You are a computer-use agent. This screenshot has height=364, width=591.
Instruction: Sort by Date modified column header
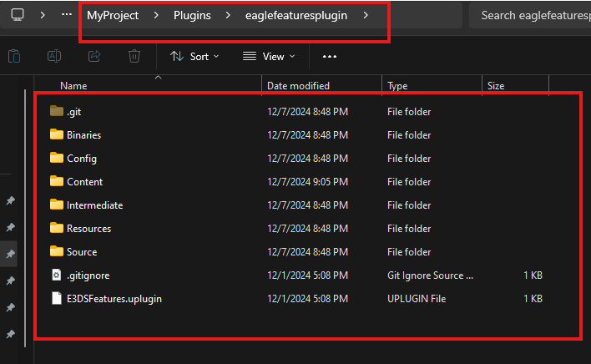point(298,85)
